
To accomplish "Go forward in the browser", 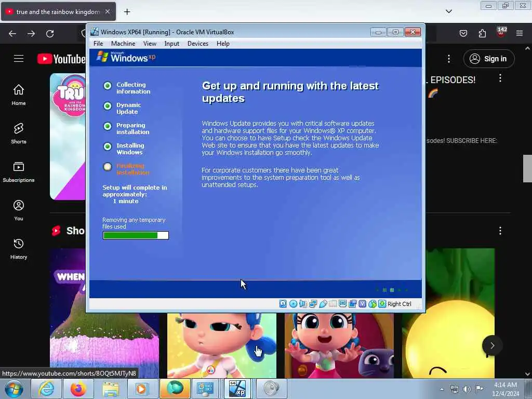I will tap(31, 33).
